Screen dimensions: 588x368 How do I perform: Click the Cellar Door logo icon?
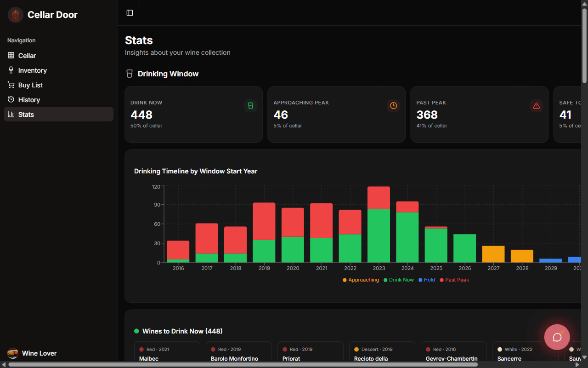point(16,15)
